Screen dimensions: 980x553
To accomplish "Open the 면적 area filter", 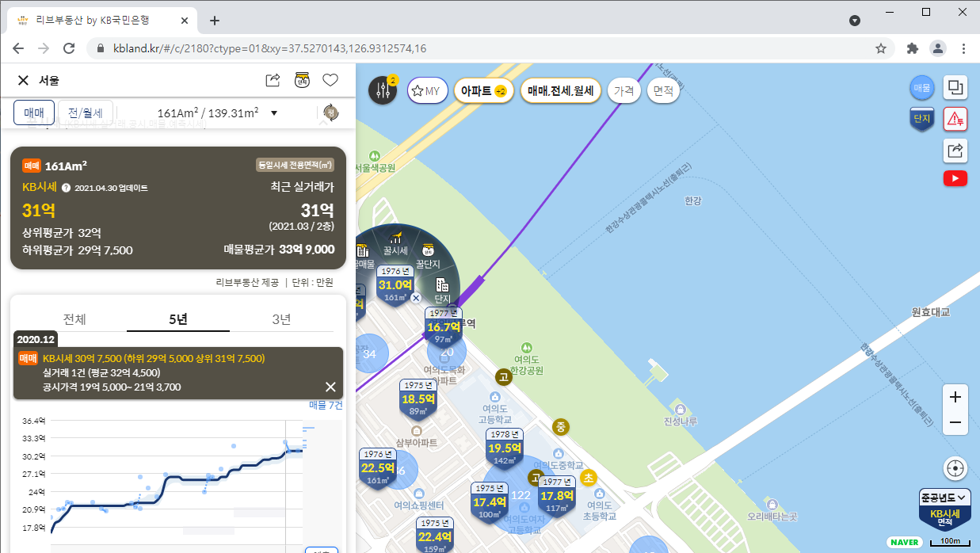I will pyautogui.click(x=664, y=90).
